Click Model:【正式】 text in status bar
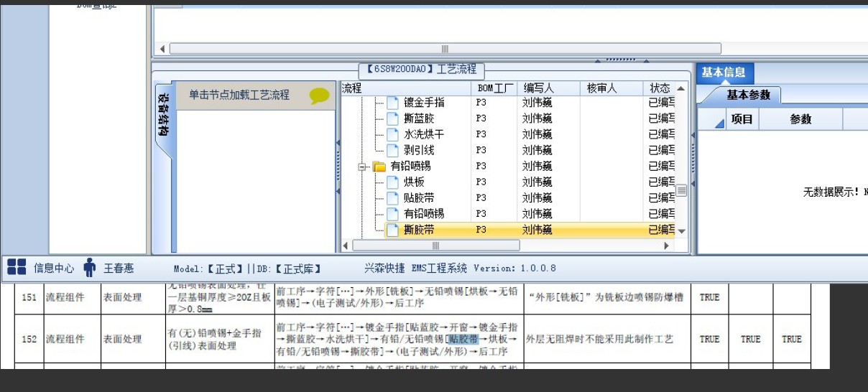The width and height of the screenshot is (868, 392). click(x=208, y=269)
